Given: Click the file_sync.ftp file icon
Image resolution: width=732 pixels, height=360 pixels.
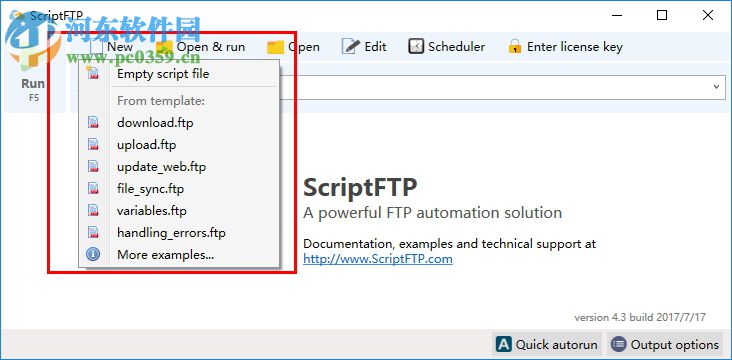Looking at the screenshot, I should tap(93, 189).
